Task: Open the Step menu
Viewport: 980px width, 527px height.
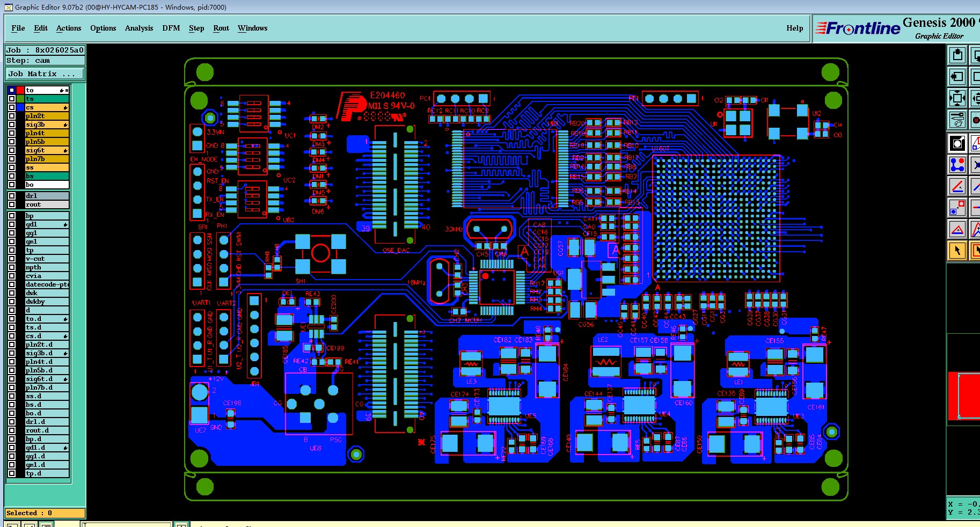Action: [196, 28]
